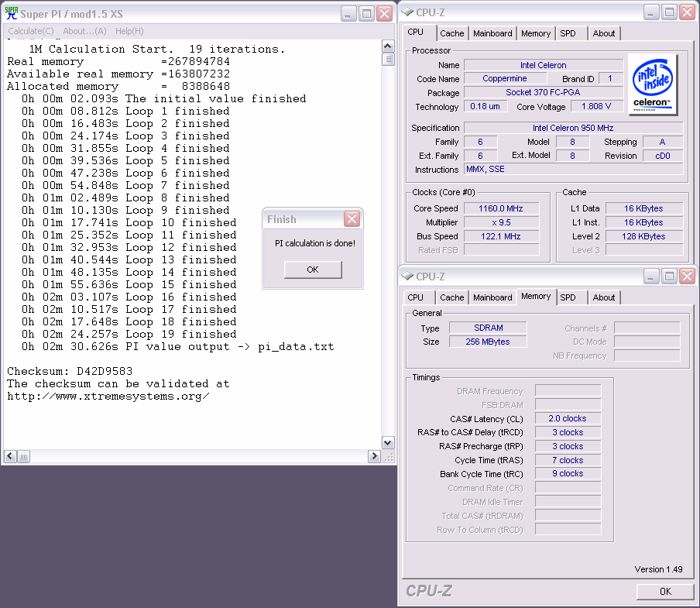
Task: Click the 0.18 um technology field
Action: point(486,106)
